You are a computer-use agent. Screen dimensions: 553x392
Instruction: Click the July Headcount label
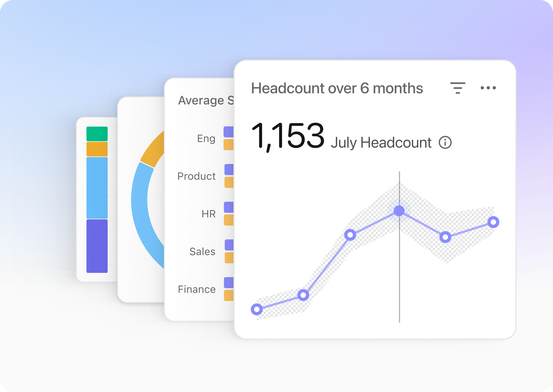point(381,143)
